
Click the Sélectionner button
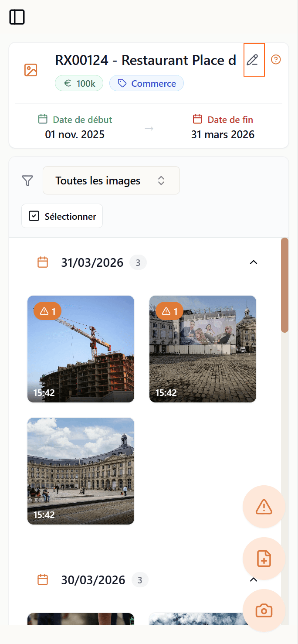coord(62,216)
